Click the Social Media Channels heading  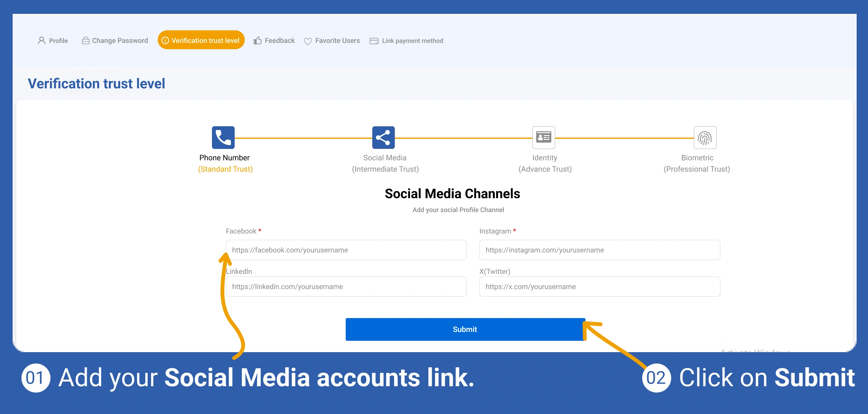point(452,193)
